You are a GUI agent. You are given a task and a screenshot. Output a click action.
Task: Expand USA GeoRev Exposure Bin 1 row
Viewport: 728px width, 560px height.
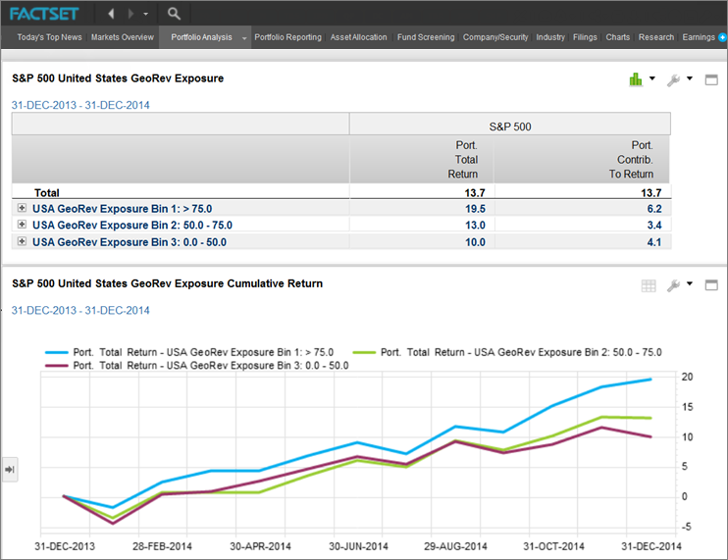coord(22,208)
